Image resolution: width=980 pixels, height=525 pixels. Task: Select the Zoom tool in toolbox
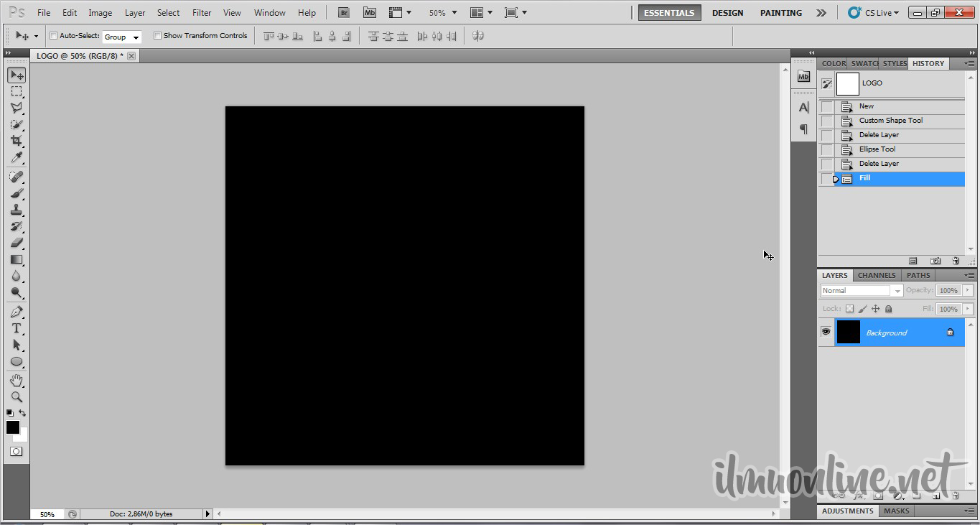click(x=17, y=396)
